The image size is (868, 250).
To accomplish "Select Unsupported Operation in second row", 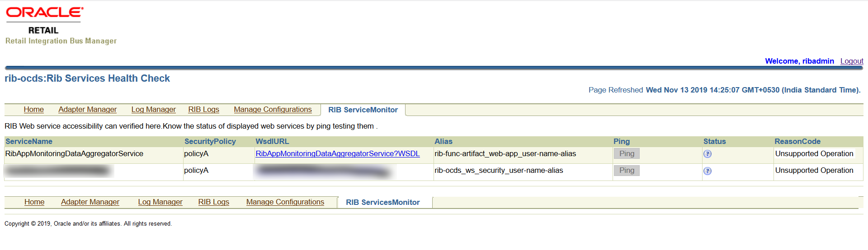I will coord(814,171).
